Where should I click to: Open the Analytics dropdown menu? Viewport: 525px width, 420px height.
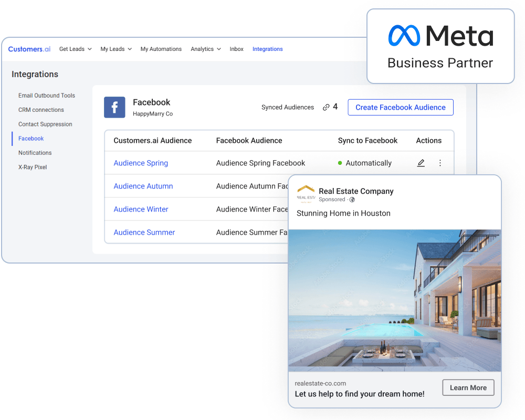tap(205, 49)
